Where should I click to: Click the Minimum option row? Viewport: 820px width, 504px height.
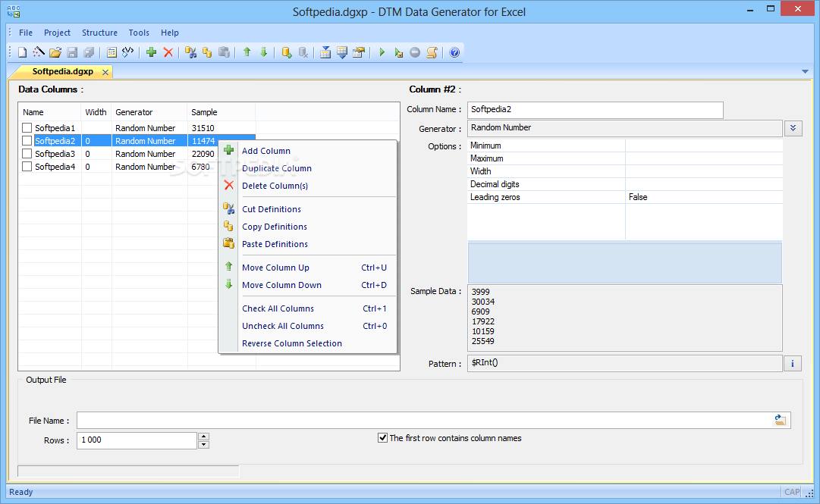tap(625, 146)
